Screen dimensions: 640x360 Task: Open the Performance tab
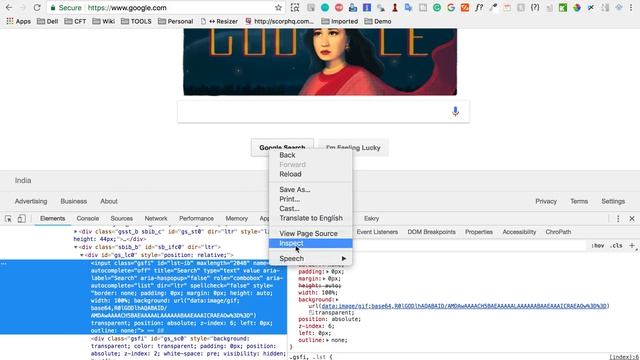pos(196,219)
